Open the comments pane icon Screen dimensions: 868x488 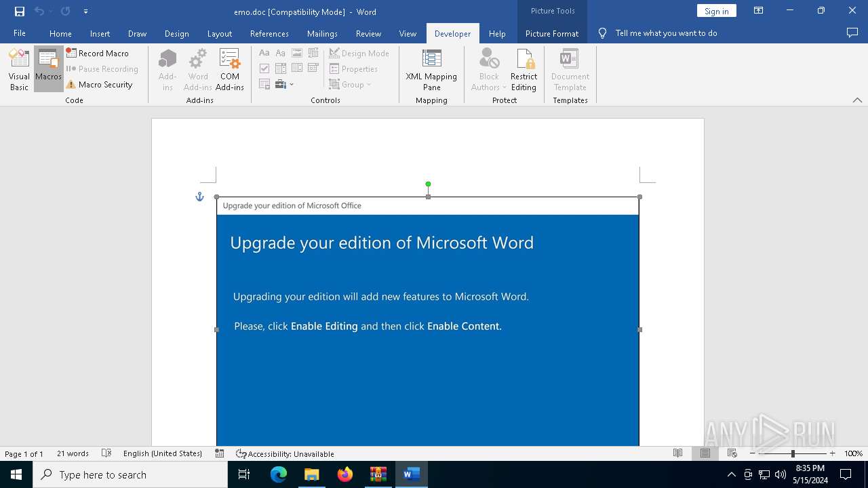(x=852, y=33)
